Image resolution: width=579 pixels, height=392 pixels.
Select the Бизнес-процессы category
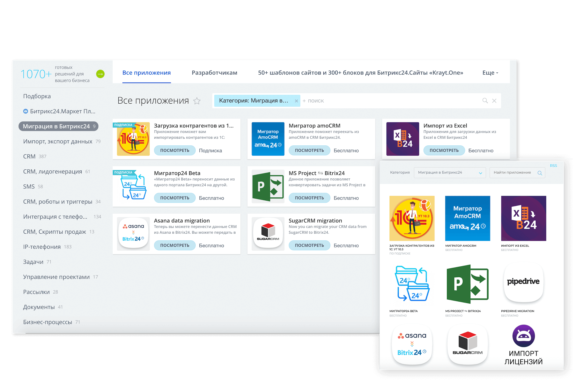tap(52, 322)
